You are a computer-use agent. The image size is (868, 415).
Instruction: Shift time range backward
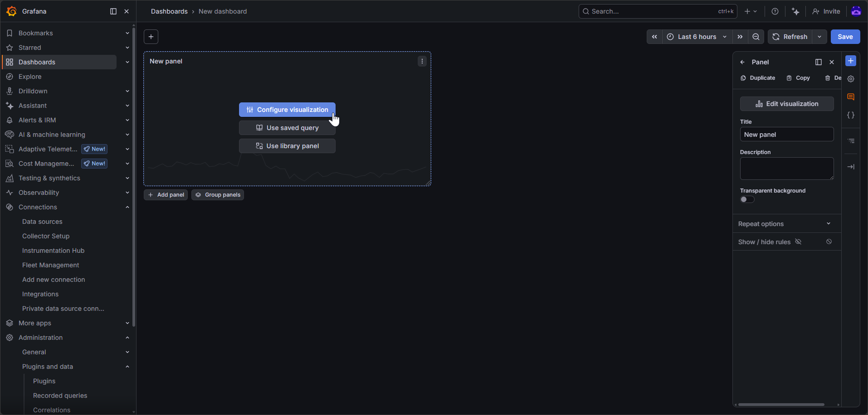tap(654, 37)
